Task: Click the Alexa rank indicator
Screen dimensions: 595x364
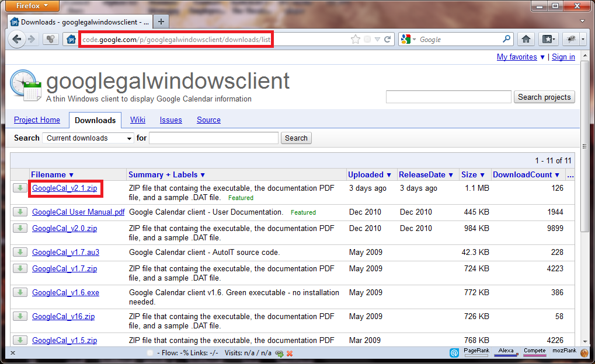Action: coord(506,352)
